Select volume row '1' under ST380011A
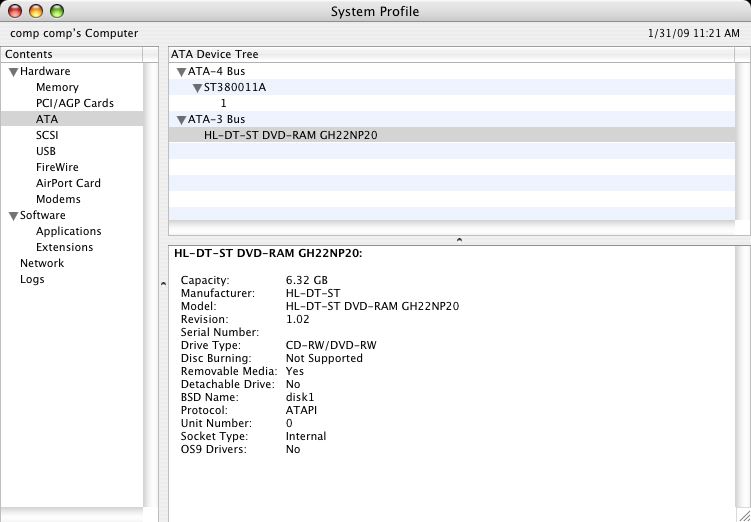Viewport: 751px width, 522px height. [x=452, y=103]
